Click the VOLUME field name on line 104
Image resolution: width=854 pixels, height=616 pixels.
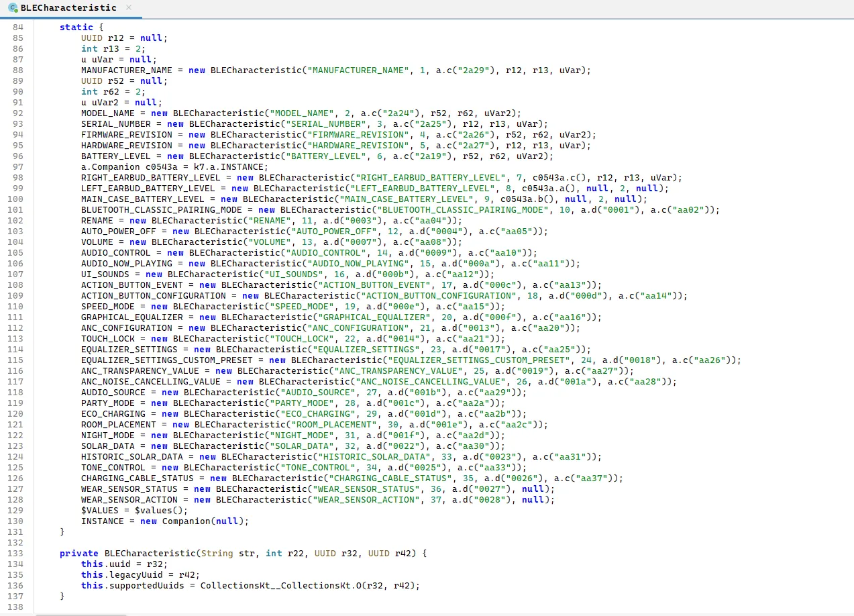97,242
